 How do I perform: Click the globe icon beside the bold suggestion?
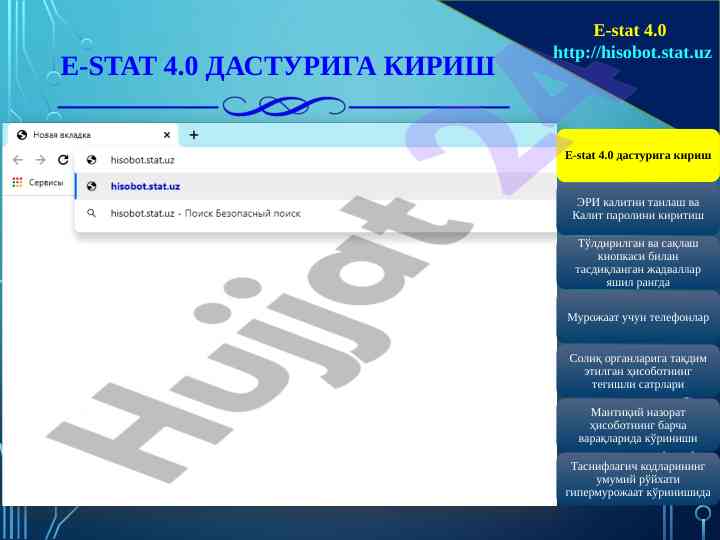[91, 186]
